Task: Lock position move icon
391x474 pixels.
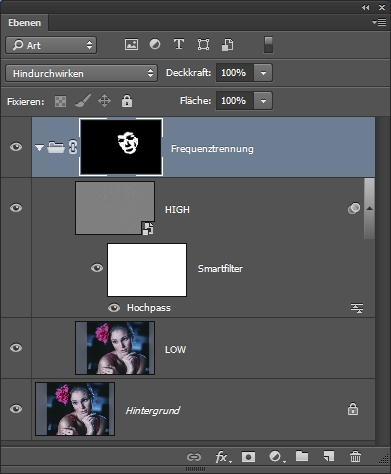Action: point(104,101)
